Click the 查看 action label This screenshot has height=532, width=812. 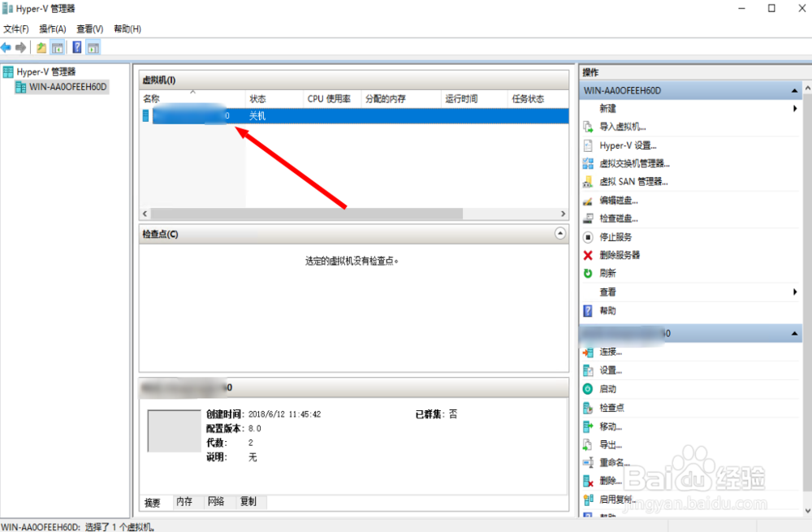(608, 292)
